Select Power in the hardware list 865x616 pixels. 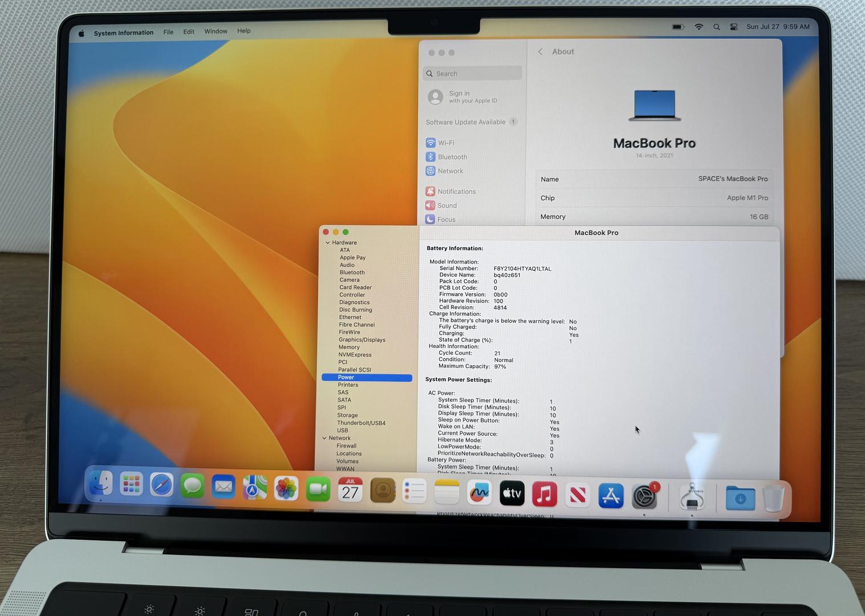coord(367,377)
